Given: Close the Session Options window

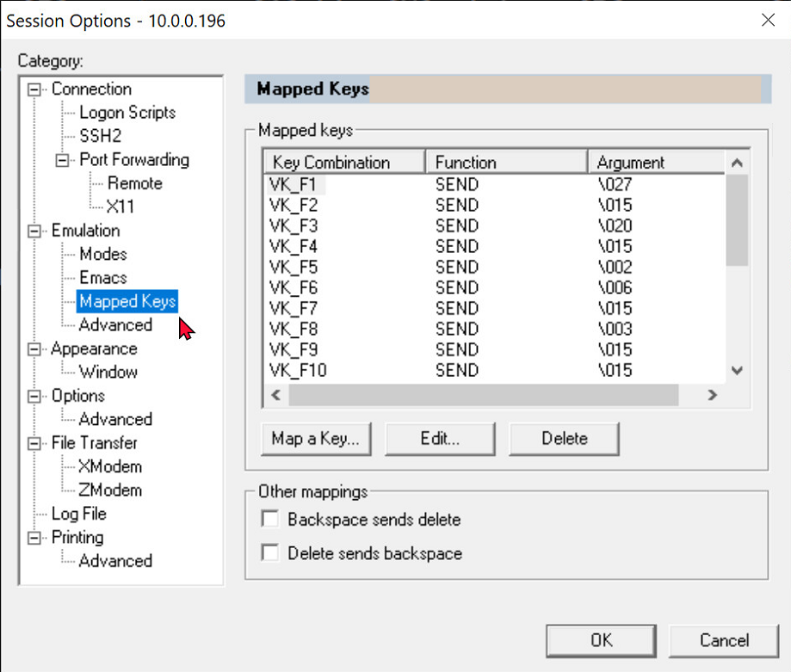Looking at the screenshot, I should (x=768, y=20).
